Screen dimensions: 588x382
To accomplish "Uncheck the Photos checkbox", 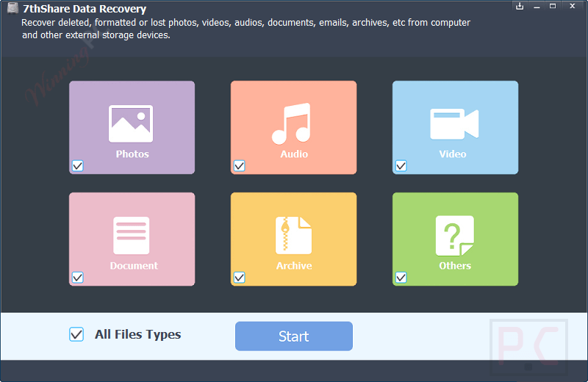I will coord(78,166).
